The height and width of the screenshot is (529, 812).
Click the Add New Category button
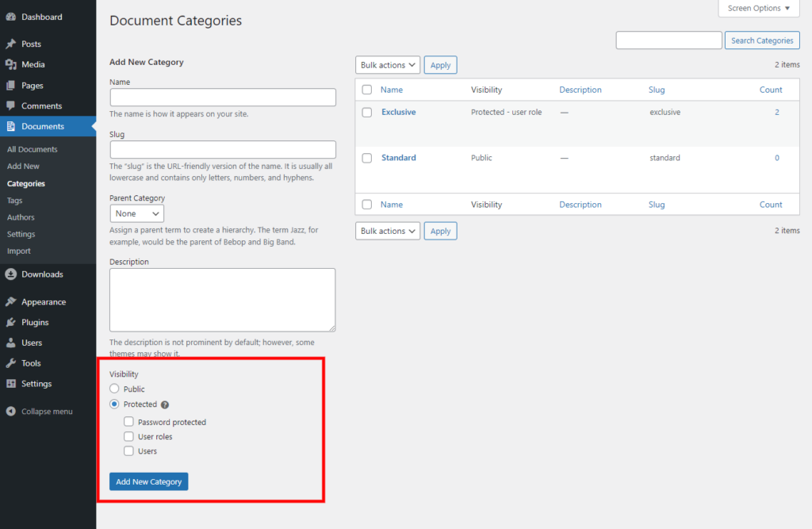point(148,481)
